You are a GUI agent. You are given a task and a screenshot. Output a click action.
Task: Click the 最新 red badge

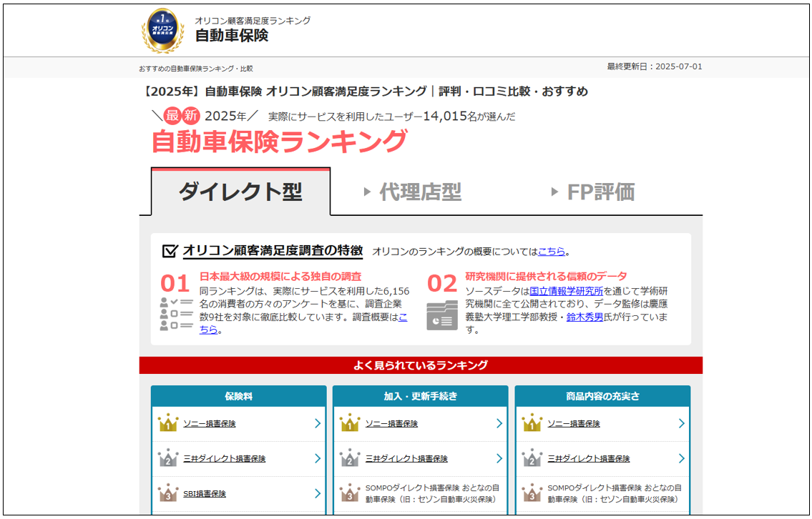(181, 116)
